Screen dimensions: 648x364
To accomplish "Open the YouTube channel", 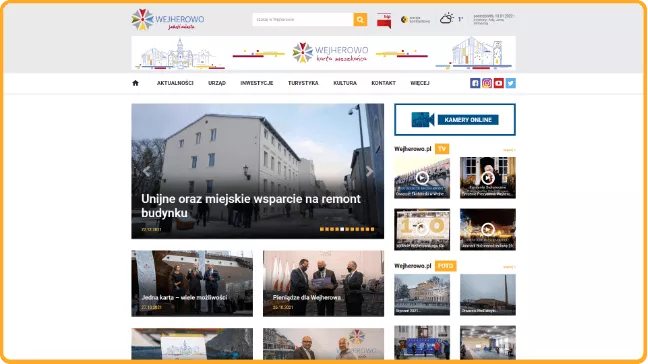I will pos(499,83).
